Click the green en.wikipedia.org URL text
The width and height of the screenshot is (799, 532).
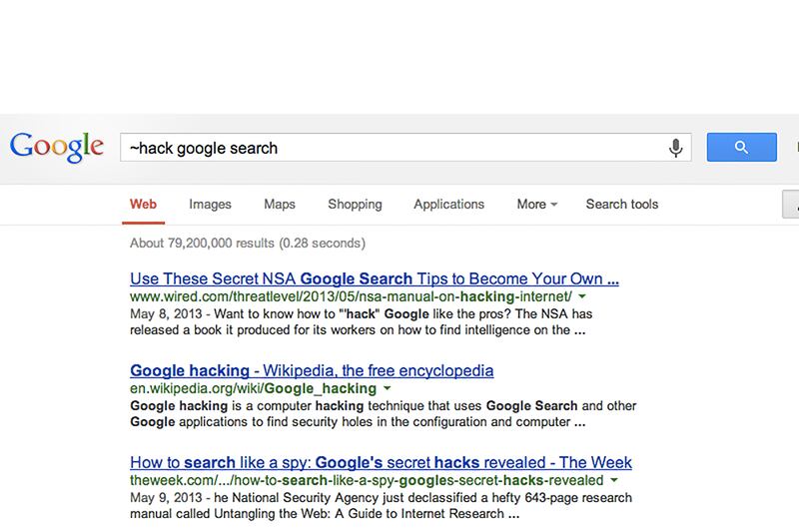coord(253,389)
